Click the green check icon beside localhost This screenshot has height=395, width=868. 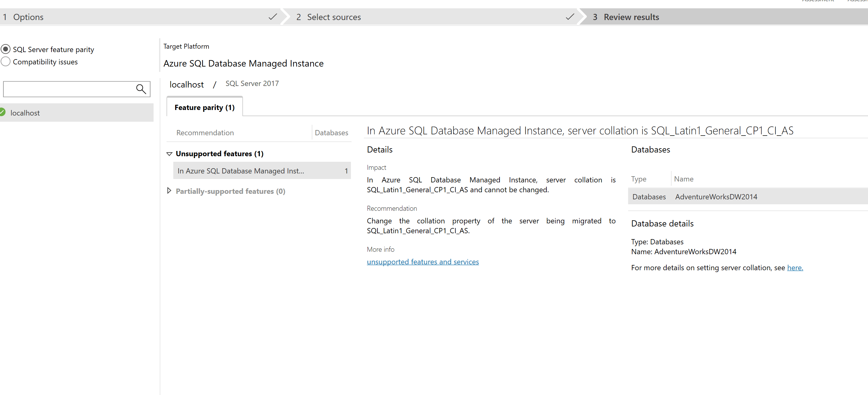pos(2,112)
